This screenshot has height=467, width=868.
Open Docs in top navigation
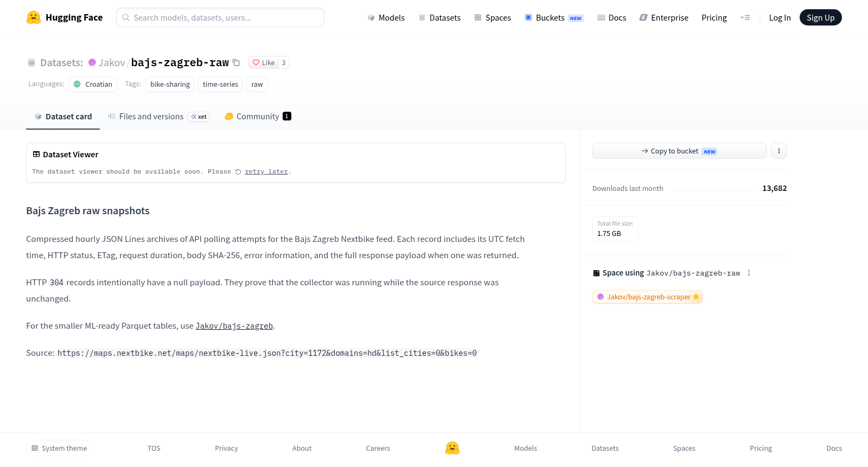click(612, 17)
